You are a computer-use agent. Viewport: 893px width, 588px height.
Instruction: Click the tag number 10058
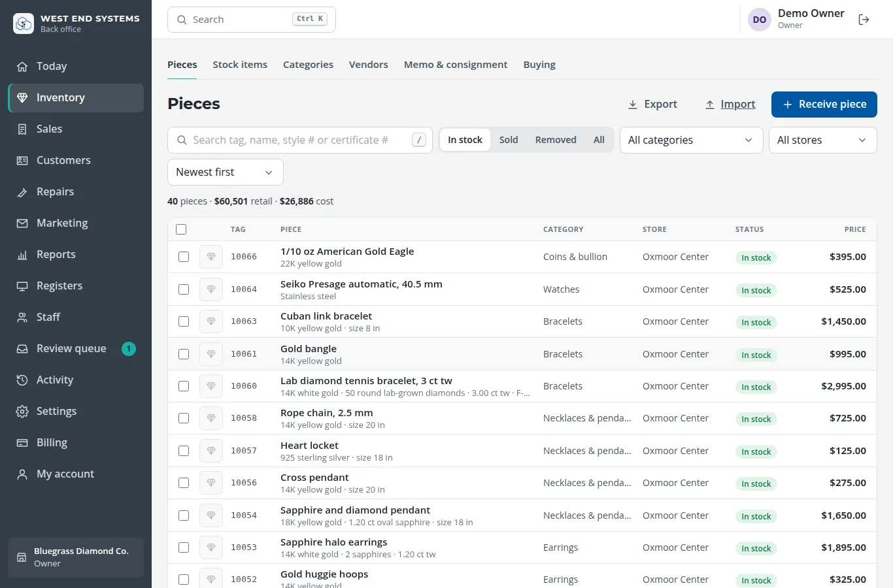244,418
